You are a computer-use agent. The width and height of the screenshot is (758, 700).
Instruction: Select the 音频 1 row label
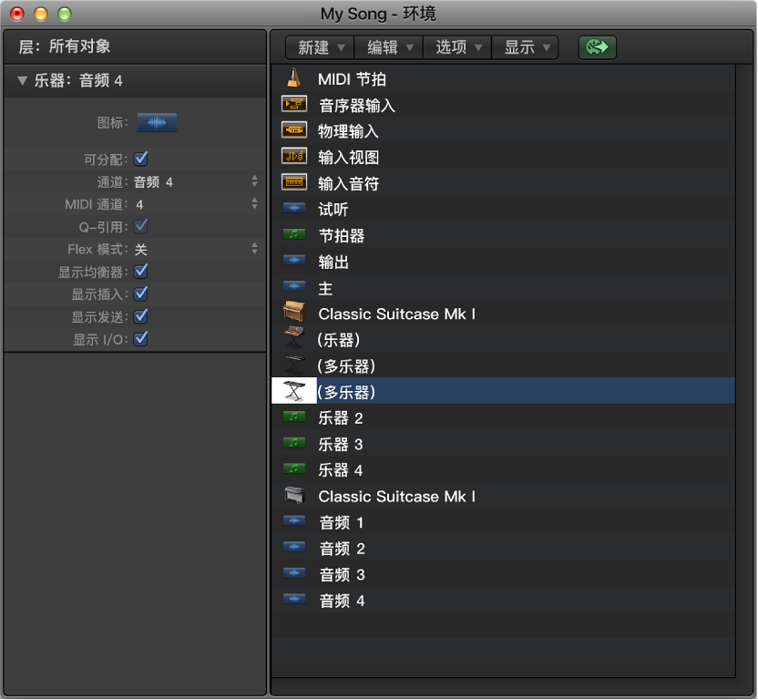click(342, 522)
